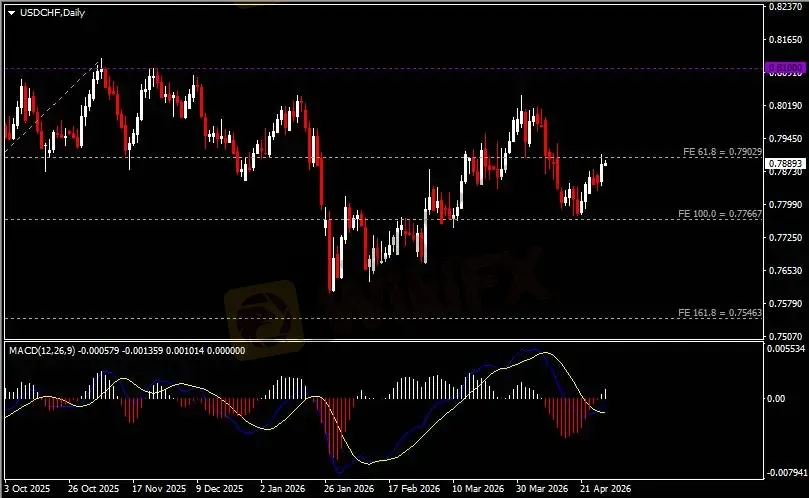Click the 0.82370 value on price axis

(x=783, y=7)
